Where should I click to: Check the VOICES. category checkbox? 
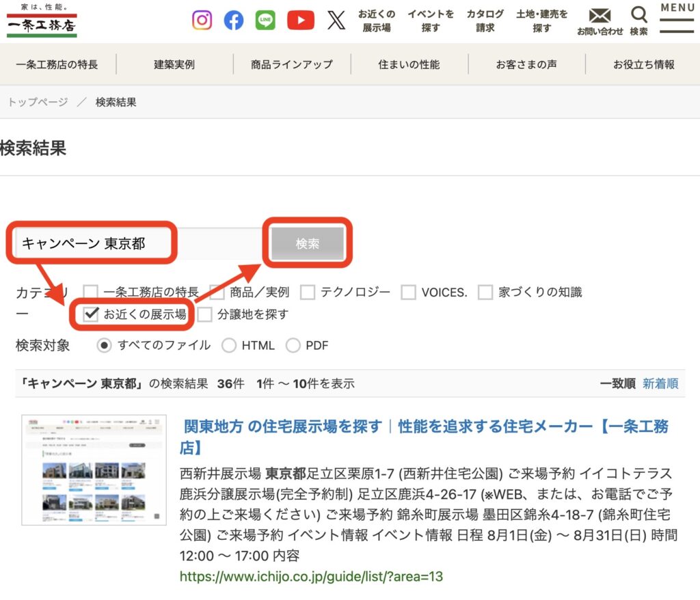coord(409,292)
